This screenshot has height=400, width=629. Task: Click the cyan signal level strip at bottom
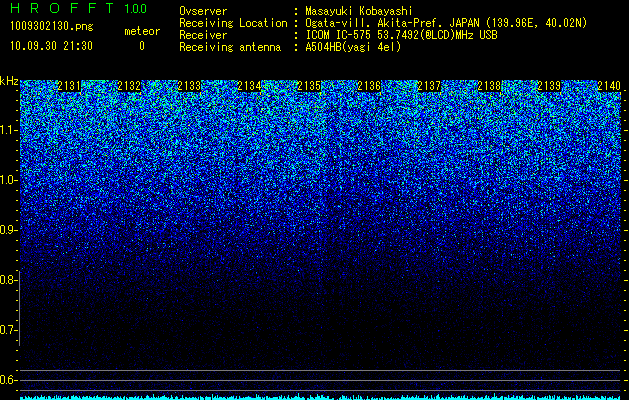(321, 398)
